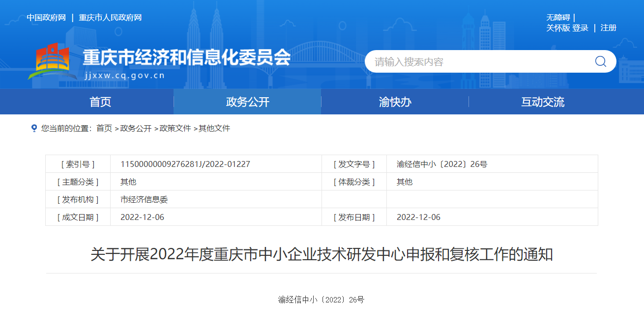Open the 政务公开 navigation tab
Viewport: 644px width, 326px height.
point(247,102)
